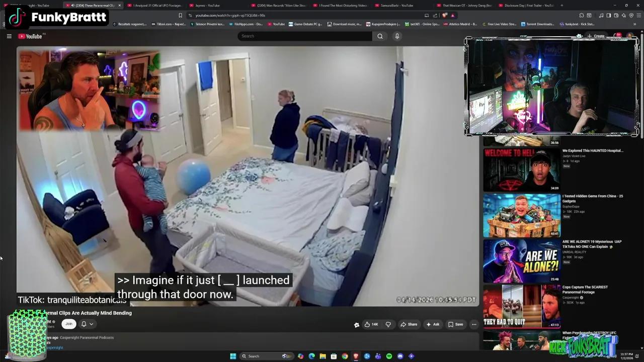Open Microsoft Teams from the taskbar

[x=378, y=356]
